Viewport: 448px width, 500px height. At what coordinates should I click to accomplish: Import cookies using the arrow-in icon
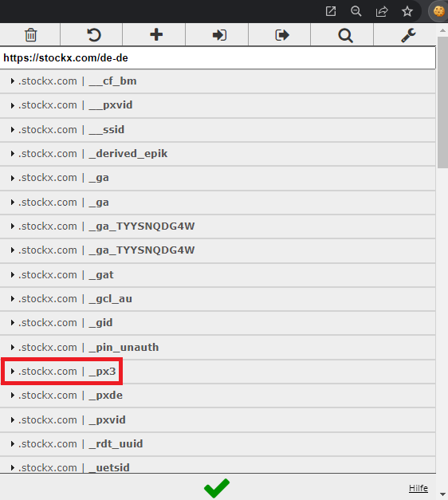coord(219,35)
